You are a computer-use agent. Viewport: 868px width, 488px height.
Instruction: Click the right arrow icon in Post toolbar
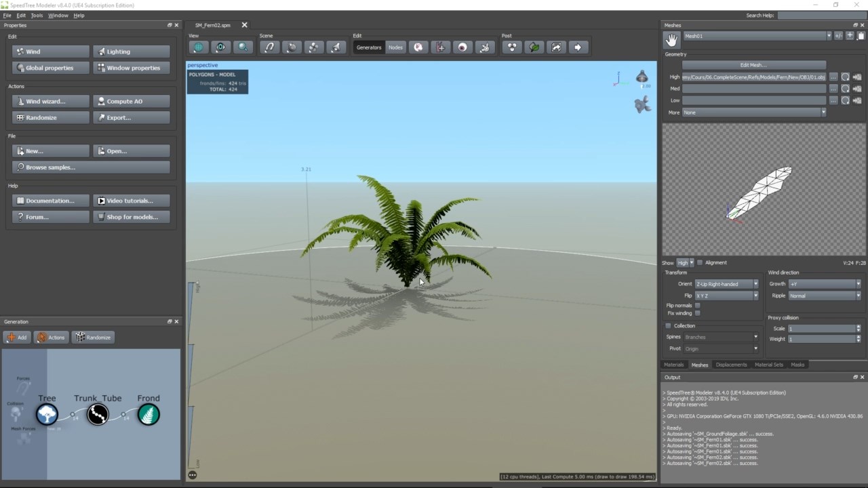578,47
